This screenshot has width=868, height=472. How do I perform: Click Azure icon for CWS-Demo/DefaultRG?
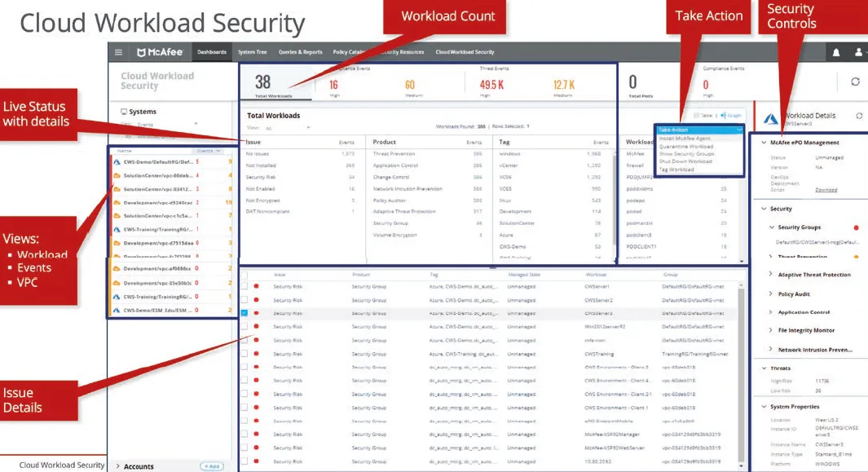click(x=117, y=161)
